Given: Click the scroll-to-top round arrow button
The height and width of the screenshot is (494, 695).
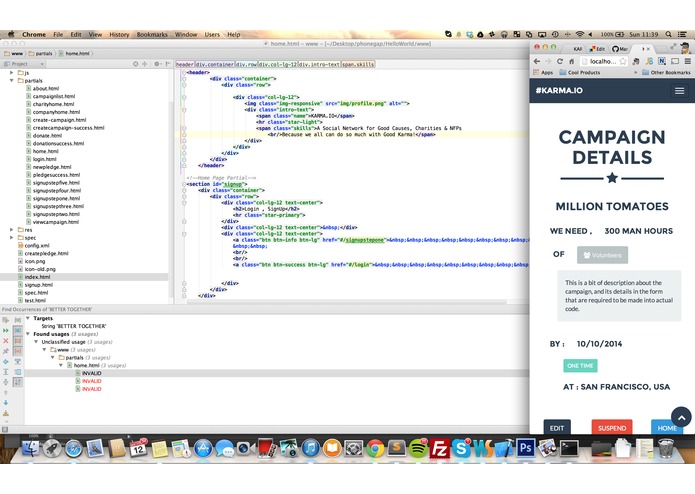Looking at the screenshot, I should click(x=681, y=417).
